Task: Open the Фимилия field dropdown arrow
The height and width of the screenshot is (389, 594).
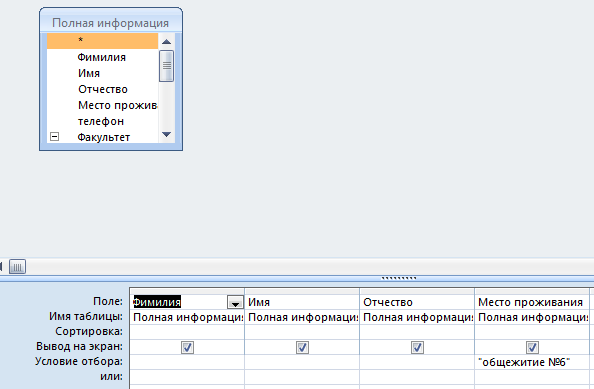Action: point(235,302)
